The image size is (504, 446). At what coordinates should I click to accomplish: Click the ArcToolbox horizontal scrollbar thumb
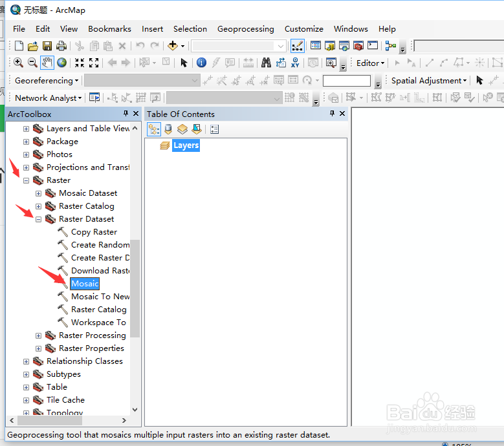50,420
